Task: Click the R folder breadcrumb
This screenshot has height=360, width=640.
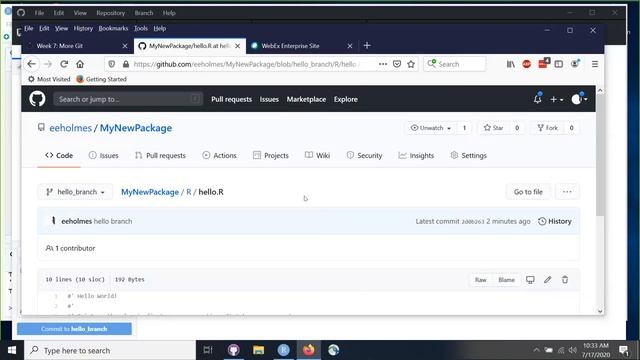Action: (x=189, y=192)
